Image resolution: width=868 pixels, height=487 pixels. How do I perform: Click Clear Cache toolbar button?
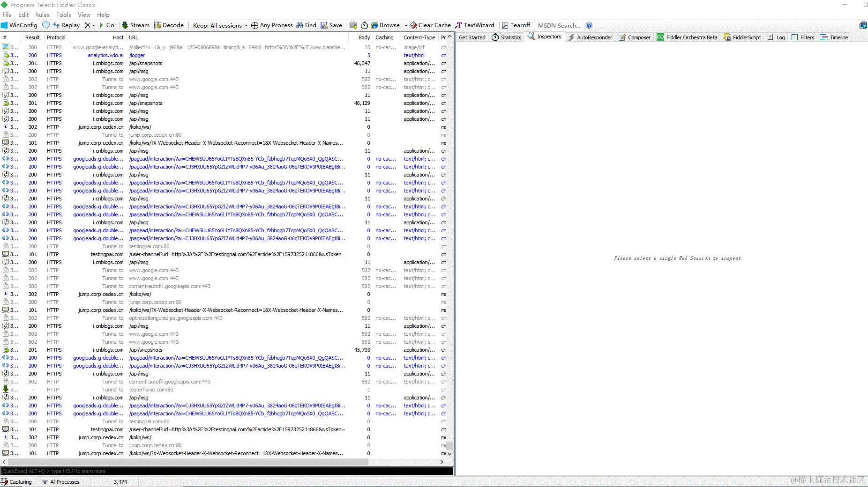[x=430, y=25]
